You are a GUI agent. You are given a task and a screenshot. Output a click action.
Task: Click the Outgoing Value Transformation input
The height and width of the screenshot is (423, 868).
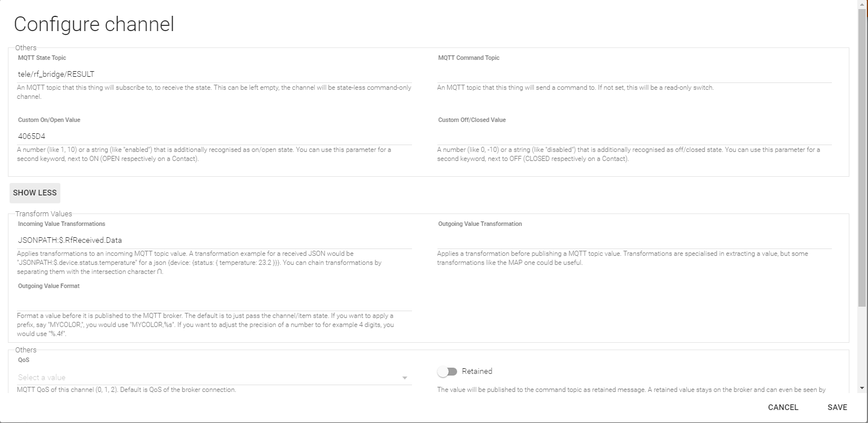634,240
